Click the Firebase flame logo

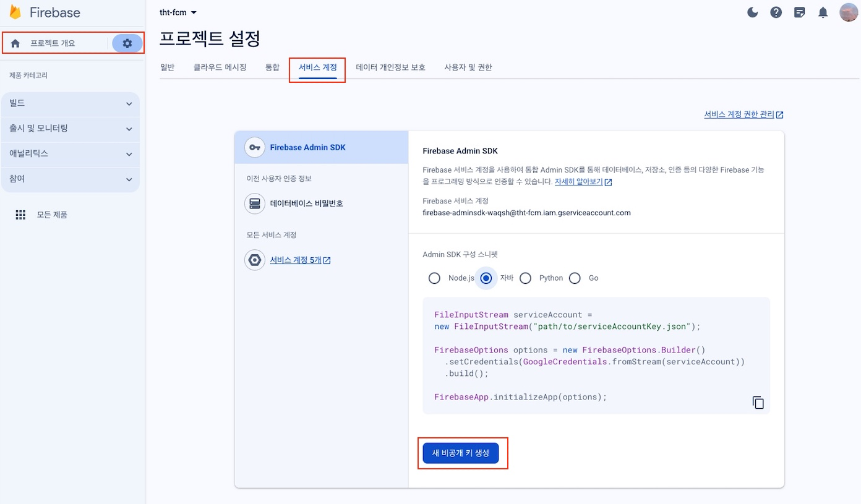coord(15,12)
